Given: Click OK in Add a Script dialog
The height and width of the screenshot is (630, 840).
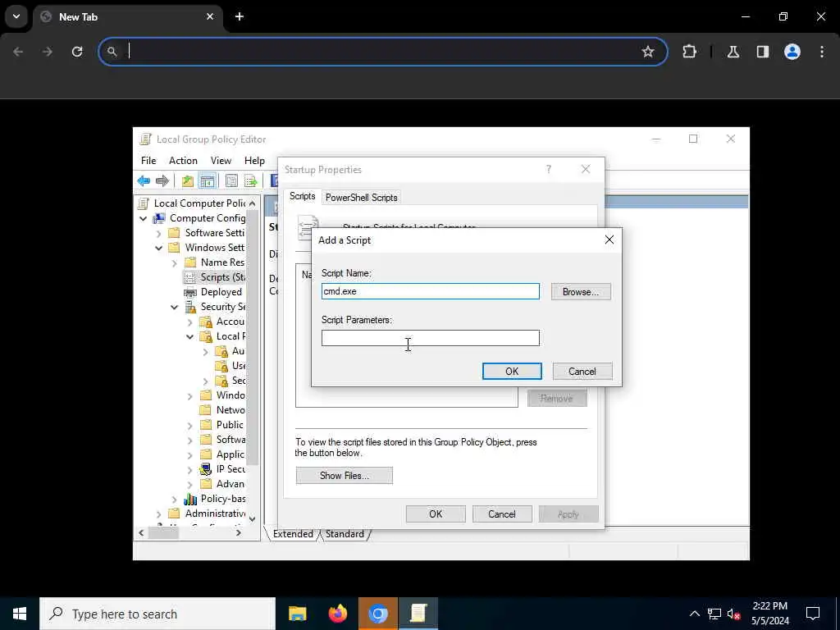Looking at the screenshot, I should (x=512, y=372).
